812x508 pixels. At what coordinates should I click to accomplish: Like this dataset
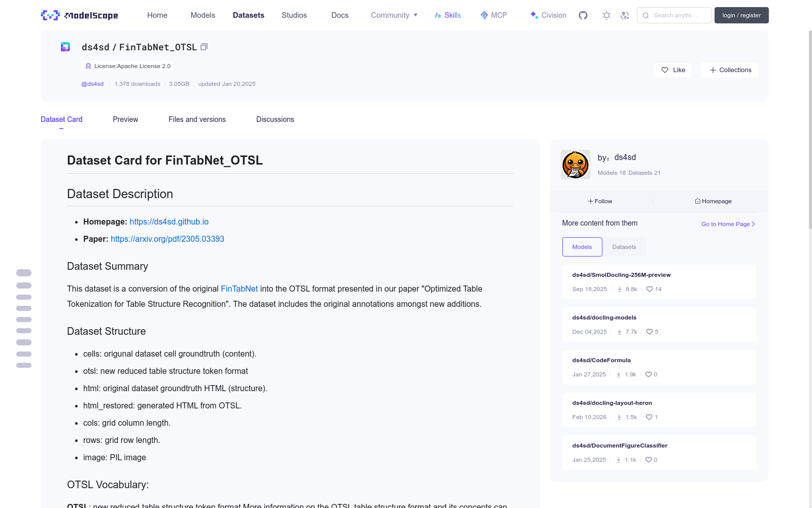coord(673,70)
